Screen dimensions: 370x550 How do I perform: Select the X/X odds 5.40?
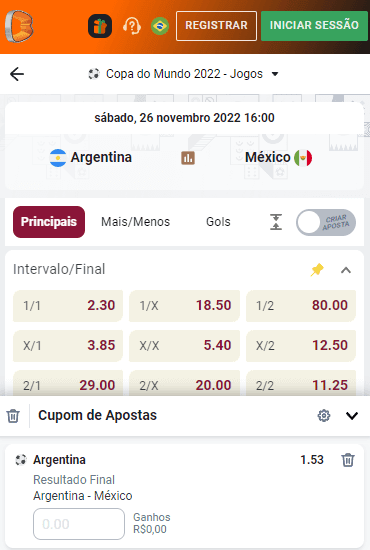click(184, 346)
